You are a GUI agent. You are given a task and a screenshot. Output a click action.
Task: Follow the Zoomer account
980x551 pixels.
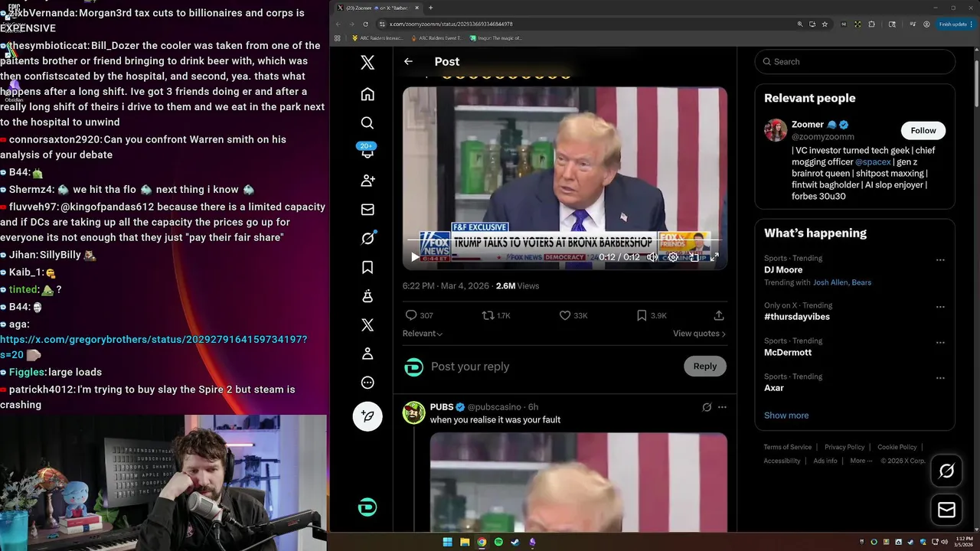923,130
